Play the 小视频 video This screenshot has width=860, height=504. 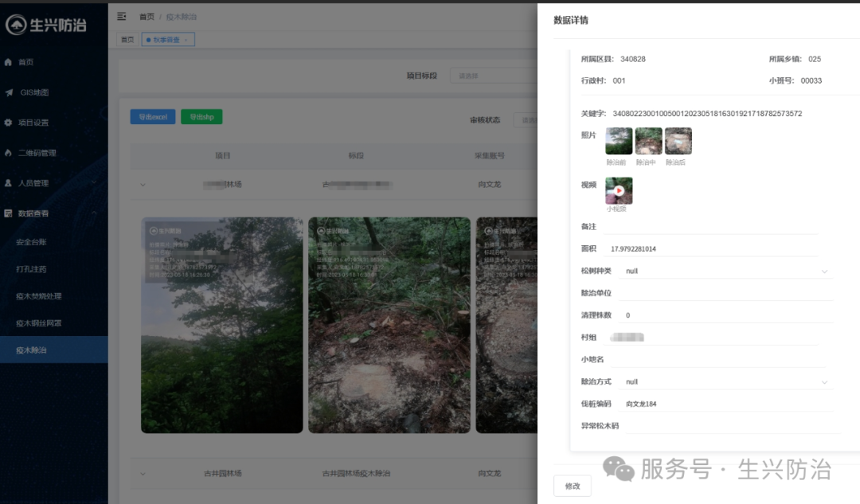pyautogui.click(x=619, y=190)
